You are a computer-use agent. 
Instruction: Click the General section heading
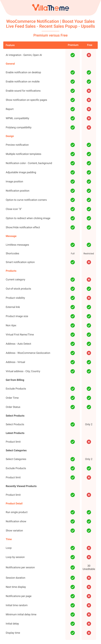point(10,64)
